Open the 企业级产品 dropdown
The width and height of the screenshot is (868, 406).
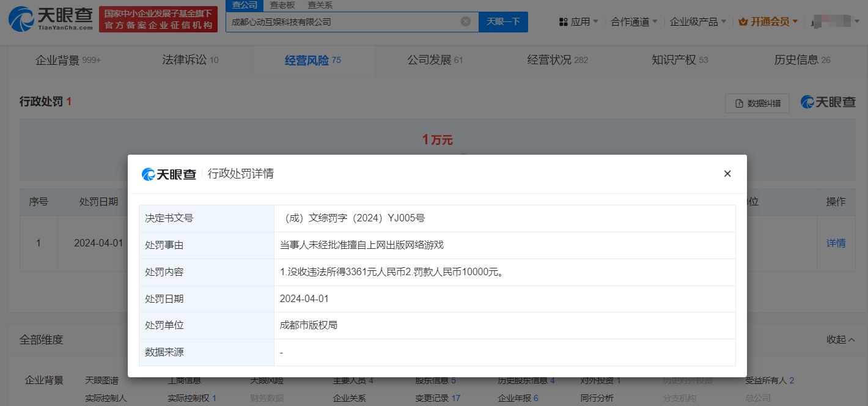point(698,21)
